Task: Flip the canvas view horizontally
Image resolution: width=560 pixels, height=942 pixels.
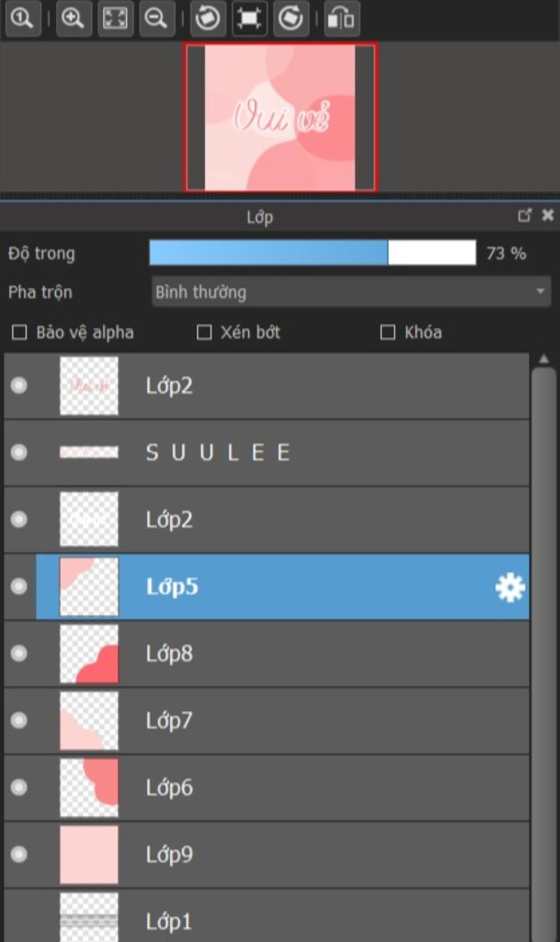Action: pyautogui.click(x=342, y=19)
